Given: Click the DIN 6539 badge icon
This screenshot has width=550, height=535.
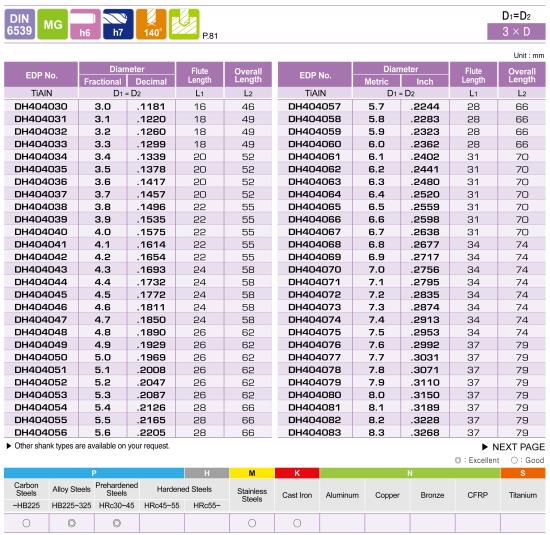Looking at the screenshot, I should pos(20,24).
